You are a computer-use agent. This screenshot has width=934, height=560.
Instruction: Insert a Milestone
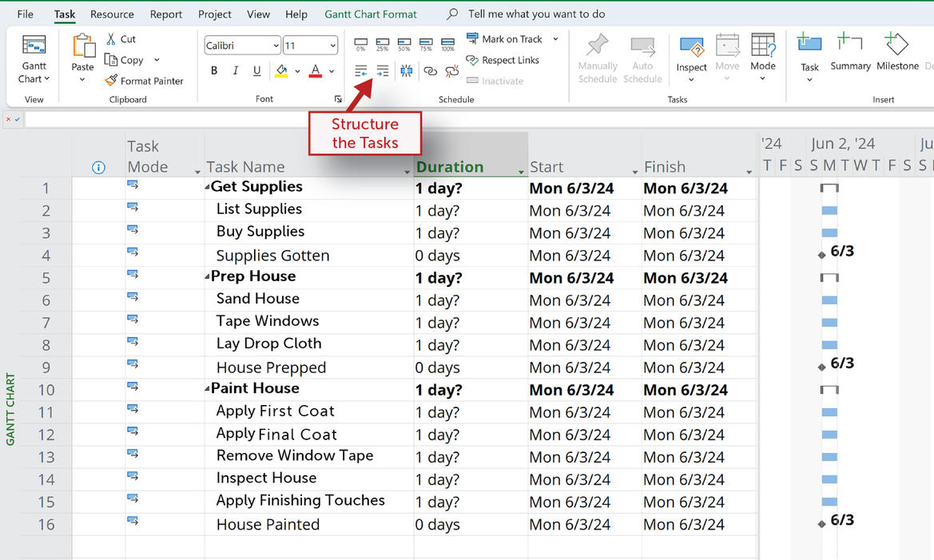coord(898,53)
